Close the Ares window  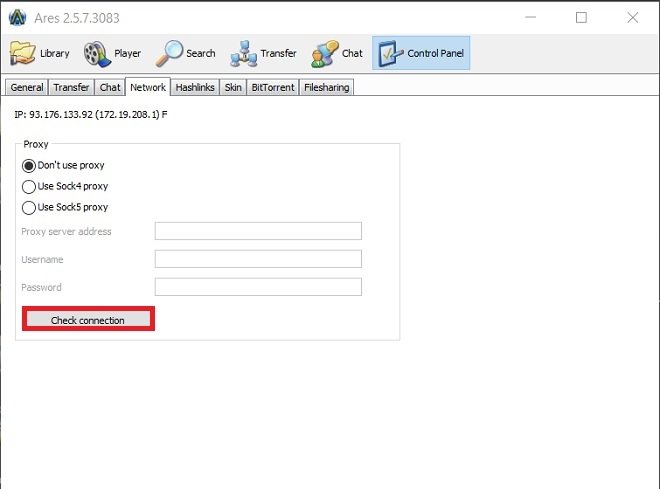click(x=633, y=18)
